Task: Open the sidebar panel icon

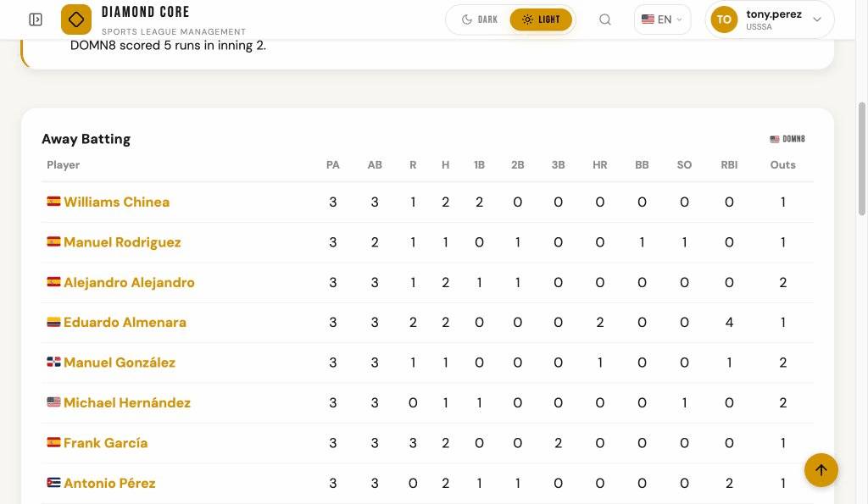Action: click(x=35, y=19)
